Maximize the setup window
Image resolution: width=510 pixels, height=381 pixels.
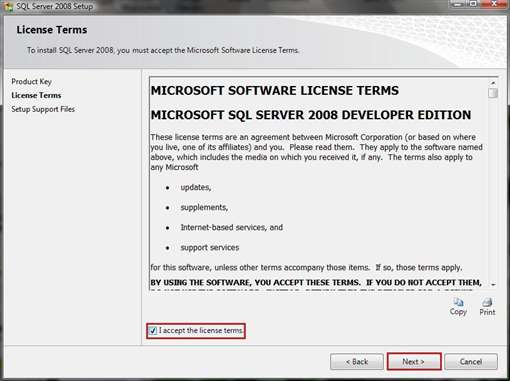tap(473, 4)
